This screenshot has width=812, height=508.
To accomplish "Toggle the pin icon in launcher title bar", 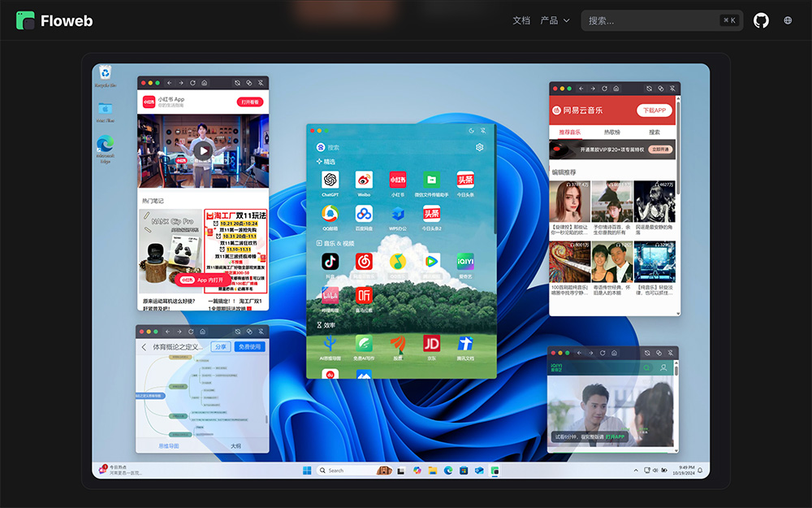I will pyautogui.click(x=482, y=131).
